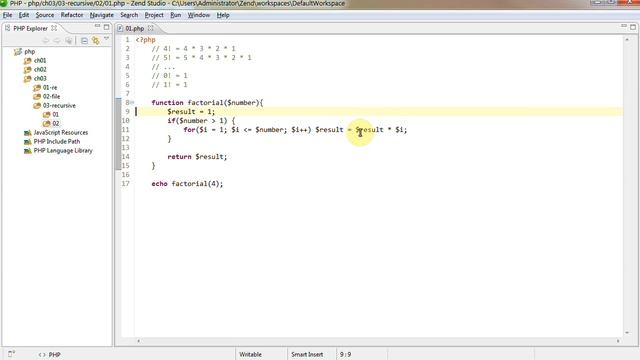Image resolution: width=640 pixels, height=360 pixels.
Task: Close the 01.php editor tab
Action: 151,28
